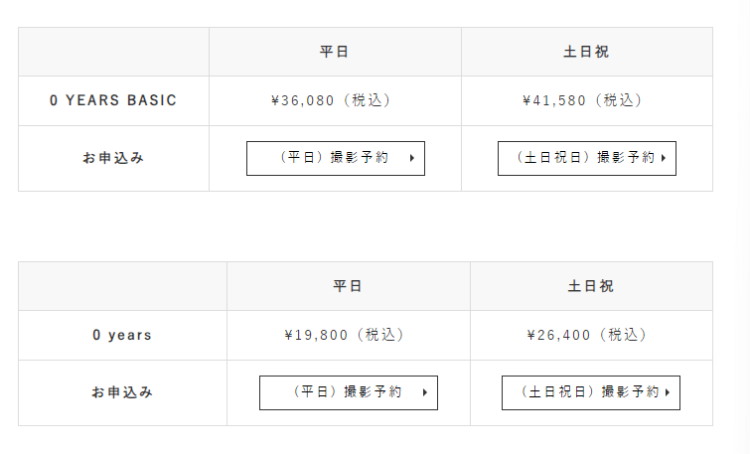Click 土日祝日 撮影予約 button for 0 YEARS BASIC

[587, 158]
